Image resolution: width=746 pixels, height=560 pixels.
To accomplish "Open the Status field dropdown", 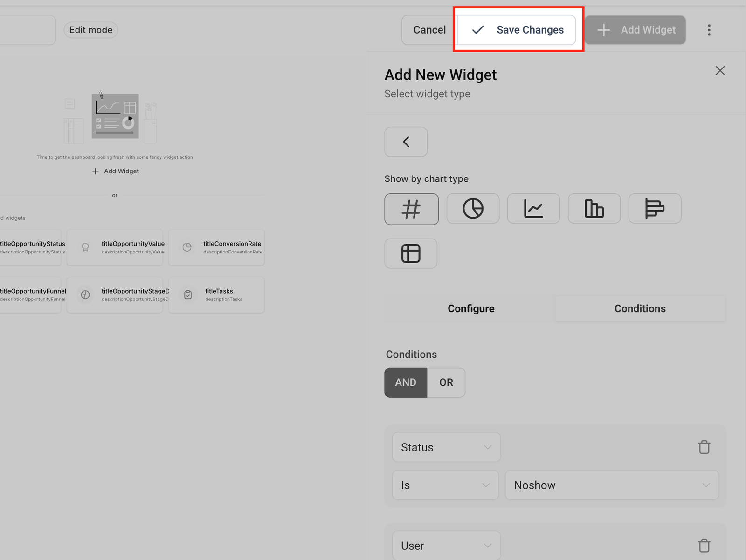I will [446, 447].
